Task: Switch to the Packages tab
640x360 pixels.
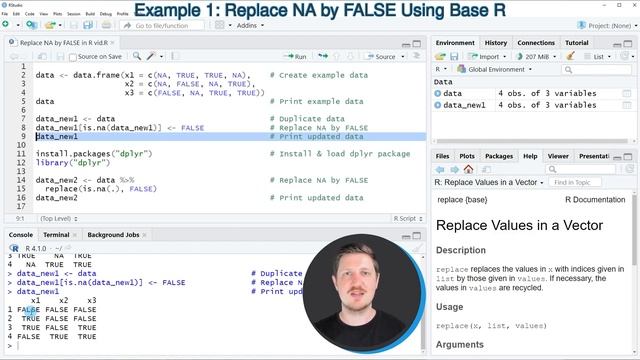Action: [x=499, y=156]
